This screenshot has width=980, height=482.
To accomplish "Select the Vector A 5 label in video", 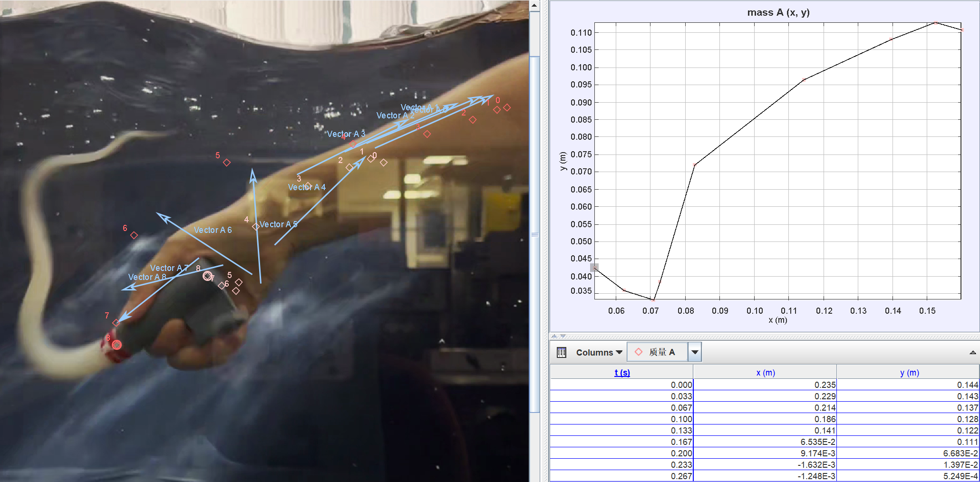I will pyautogui.click(x=278, y=224).
